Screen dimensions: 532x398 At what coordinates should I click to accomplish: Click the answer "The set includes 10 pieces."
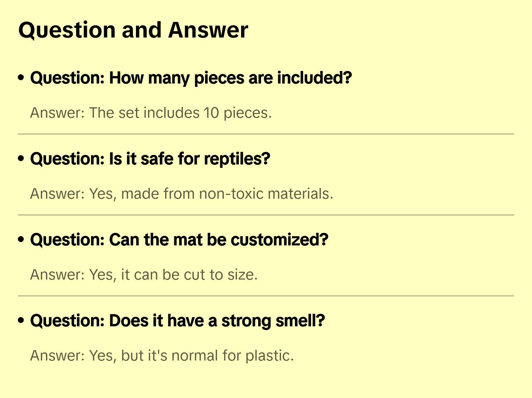(x=151, y=113)
